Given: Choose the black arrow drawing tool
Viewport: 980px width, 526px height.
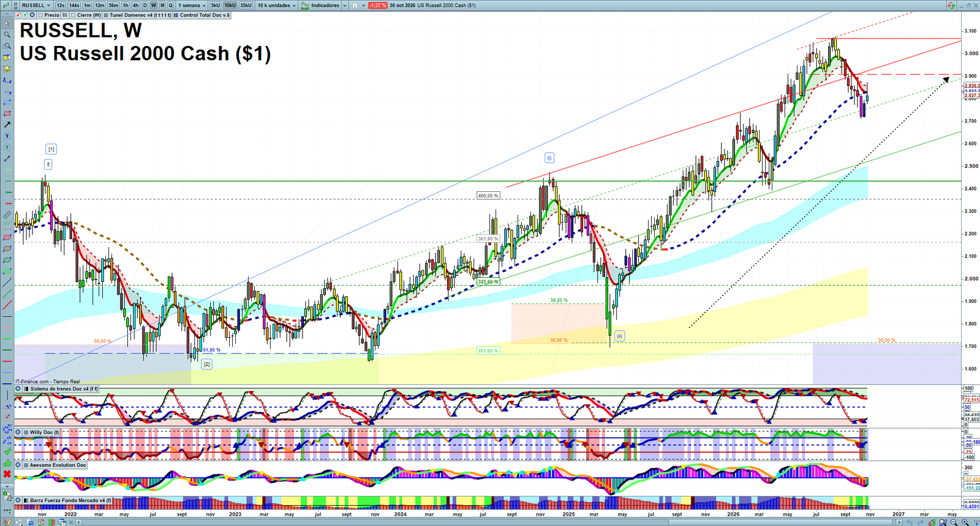Looking at the screenshot, I should [x=7, y=125].
